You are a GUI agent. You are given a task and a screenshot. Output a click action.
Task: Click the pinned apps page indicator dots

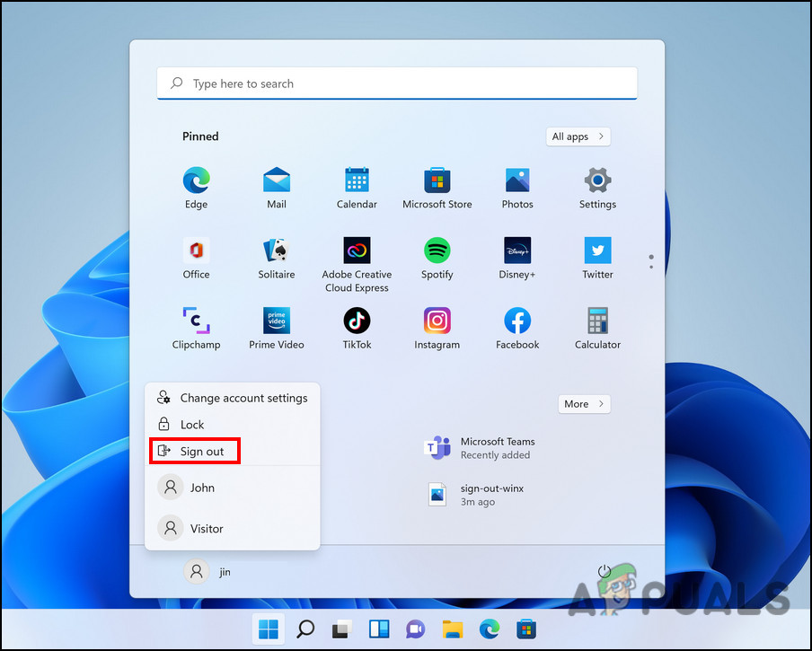click(x=651, y=261)
